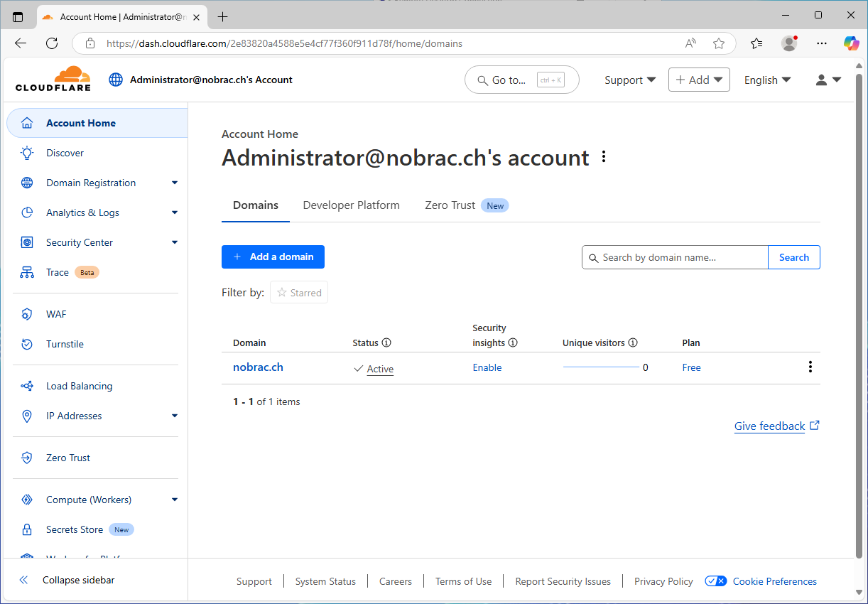Refresh the browser page
The image size is (868, 604).
[52, 43]
